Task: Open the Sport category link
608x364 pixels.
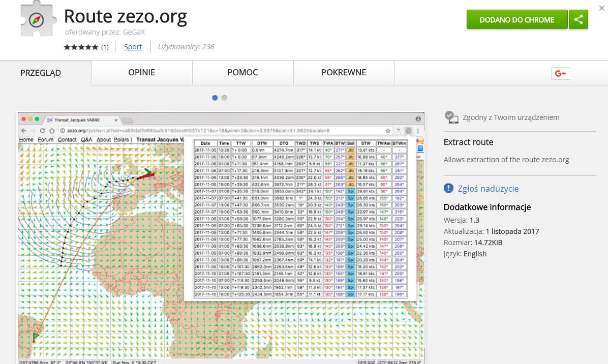Action: 133,47
